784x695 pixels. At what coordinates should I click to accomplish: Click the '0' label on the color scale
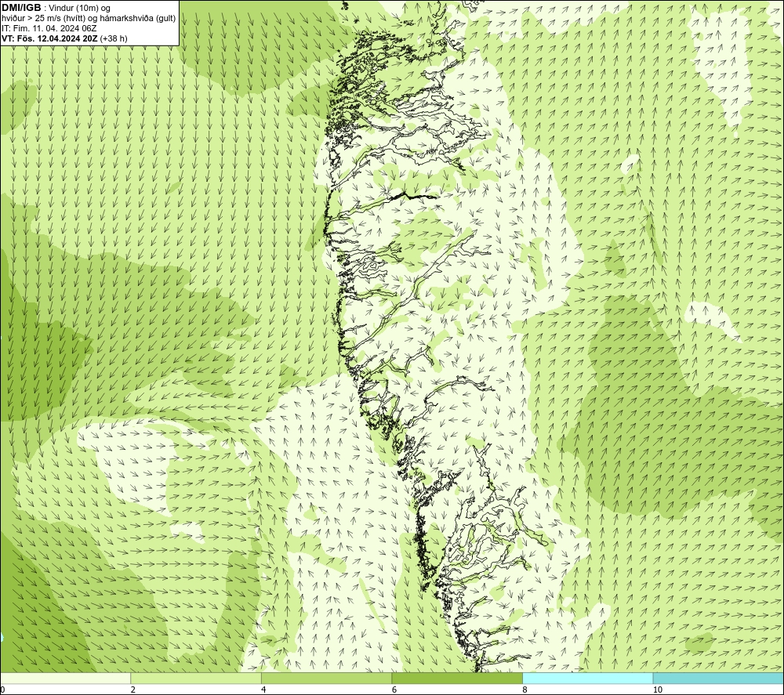click(2, 690)
